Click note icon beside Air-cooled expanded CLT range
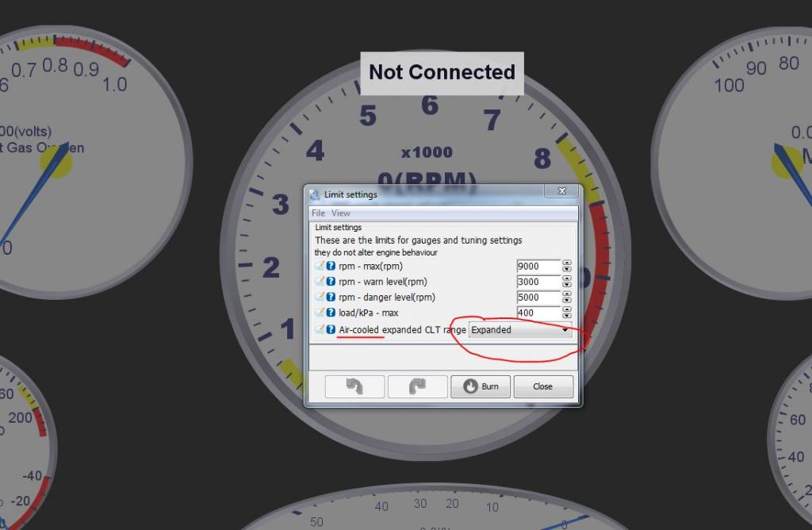 pyautogui.click(x=320, y=329)
